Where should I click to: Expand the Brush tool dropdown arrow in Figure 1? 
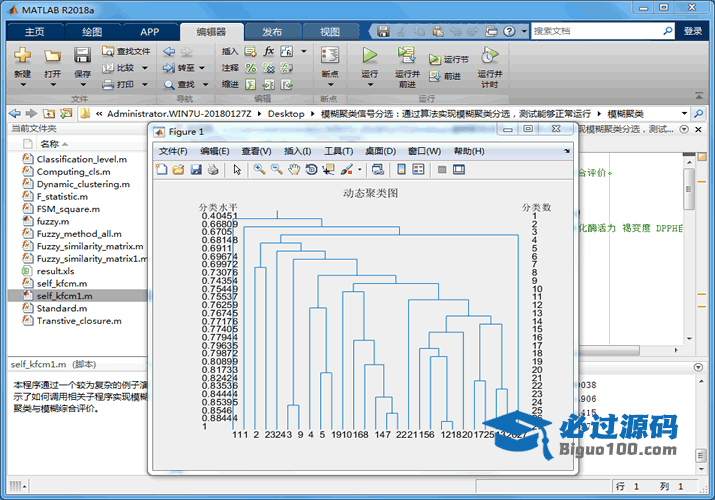(359, 170)
